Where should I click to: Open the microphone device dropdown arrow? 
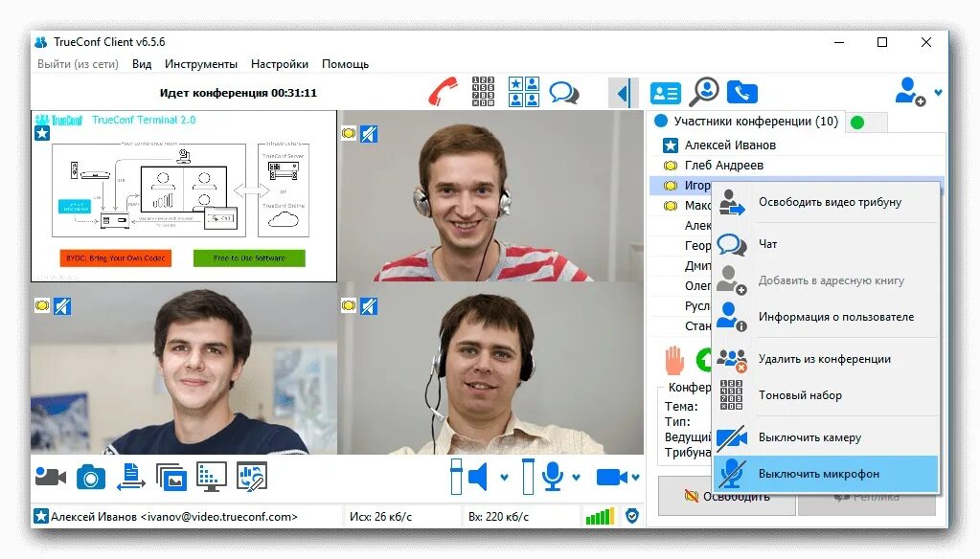(577, 478)
